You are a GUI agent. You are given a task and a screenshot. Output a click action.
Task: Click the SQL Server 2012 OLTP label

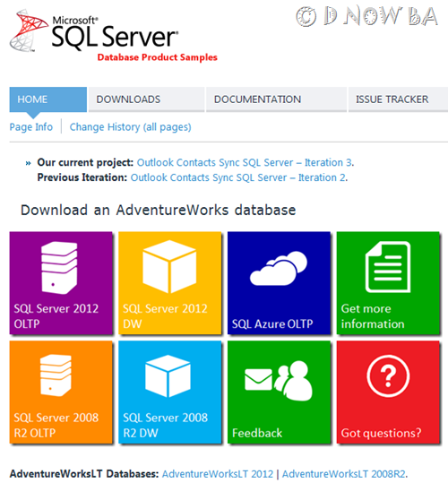point(56,316)
